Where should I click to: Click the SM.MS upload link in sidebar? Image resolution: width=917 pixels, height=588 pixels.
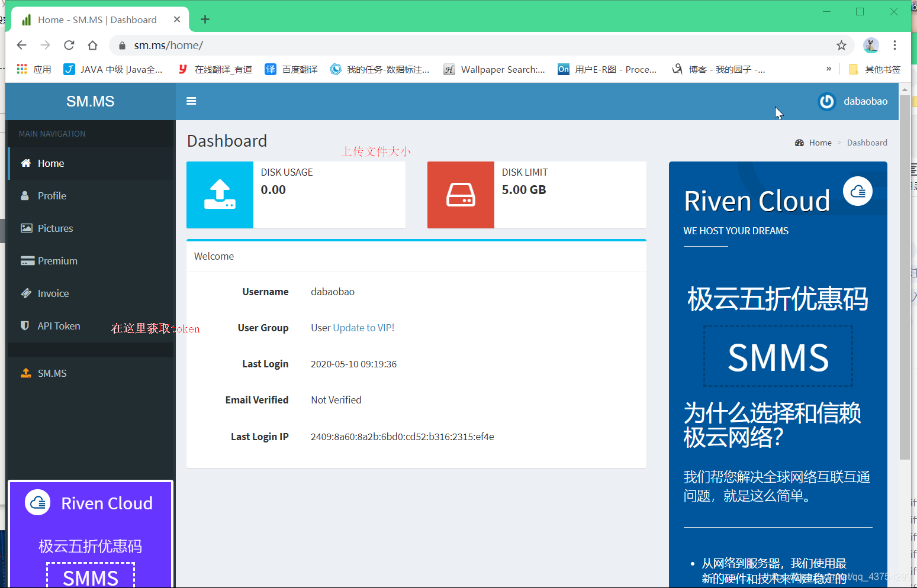(x=91, y=373)
